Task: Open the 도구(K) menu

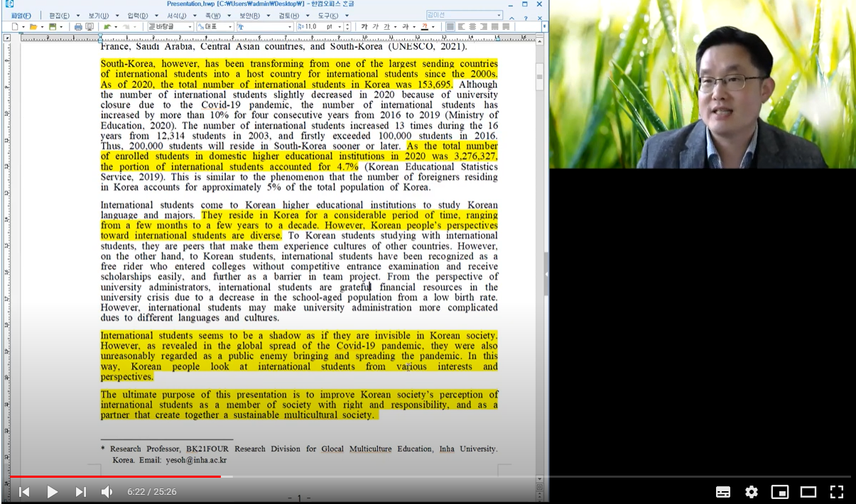Action: [328, 16]
